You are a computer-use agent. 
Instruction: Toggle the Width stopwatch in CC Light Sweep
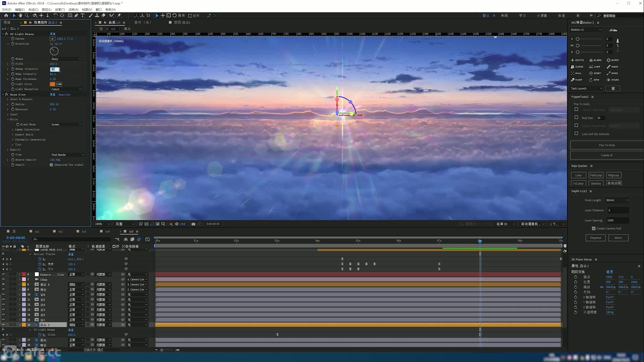pos(13,64)
